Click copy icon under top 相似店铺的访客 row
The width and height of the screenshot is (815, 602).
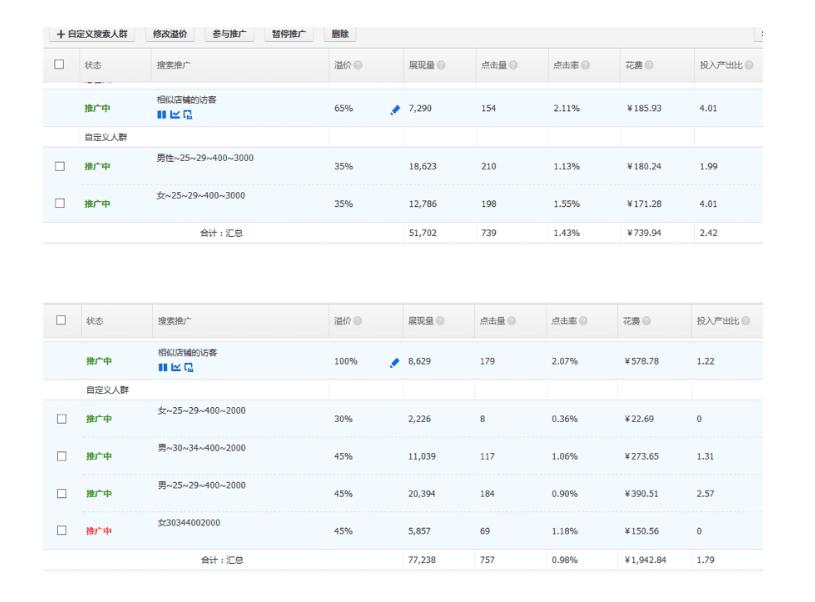tap(188, 115)
